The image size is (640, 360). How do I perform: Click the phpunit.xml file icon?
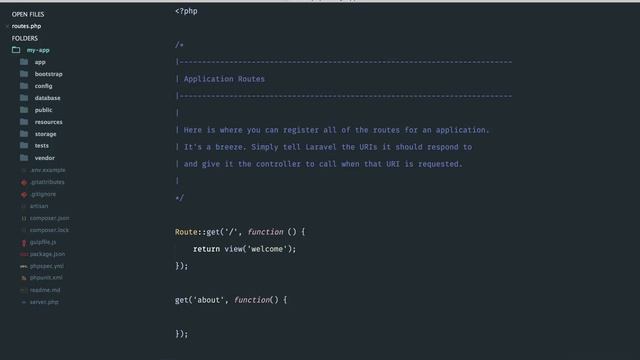[24, 278]
